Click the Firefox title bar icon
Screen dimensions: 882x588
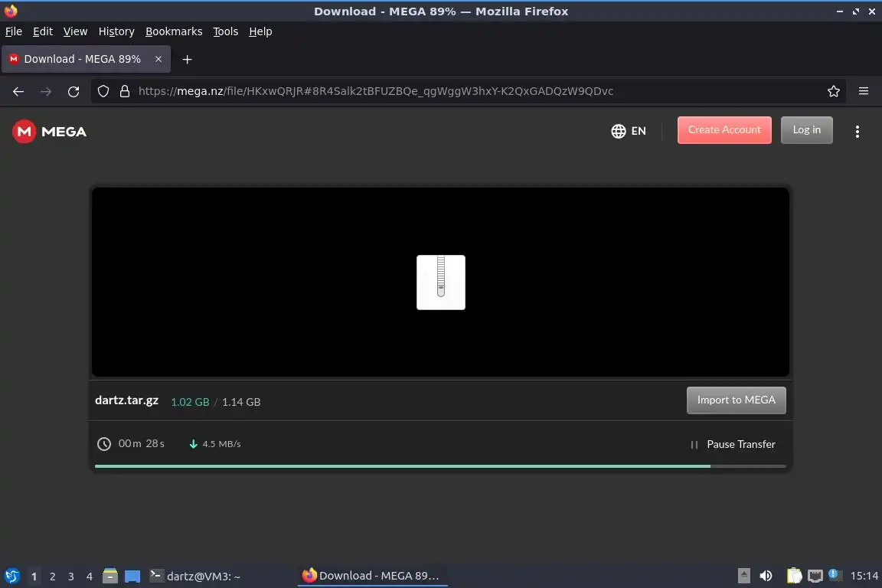(11, 11)
